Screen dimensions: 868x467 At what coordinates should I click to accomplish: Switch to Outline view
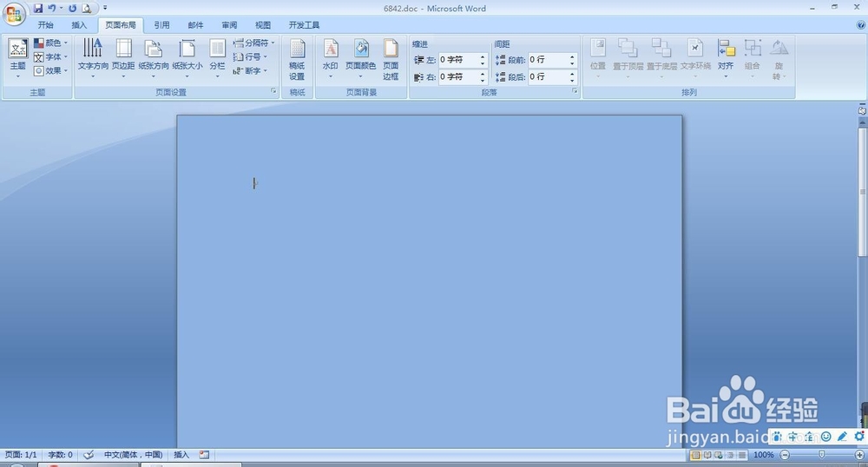pyautogui.click(x=730, y=455)
